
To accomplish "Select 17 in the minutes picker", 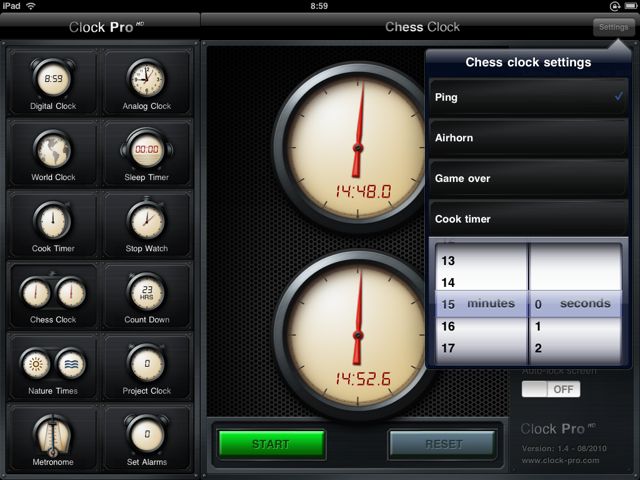I will pyautogui.click(x=448, y=348).
